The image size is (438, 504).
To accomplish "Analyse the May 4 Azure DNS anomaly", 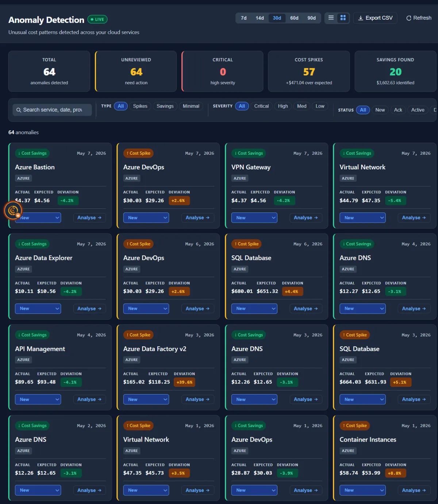I will 414,308.
